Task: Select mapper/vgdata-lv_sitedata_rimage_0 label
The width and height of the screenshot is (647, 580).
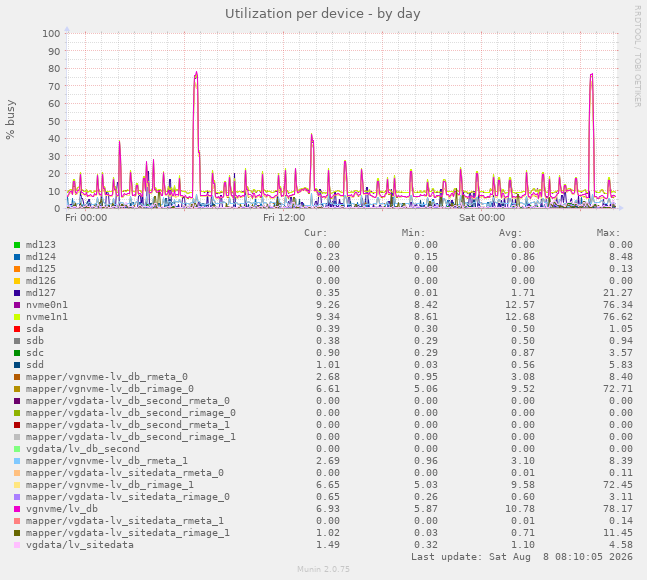Action: click(128, 497)
